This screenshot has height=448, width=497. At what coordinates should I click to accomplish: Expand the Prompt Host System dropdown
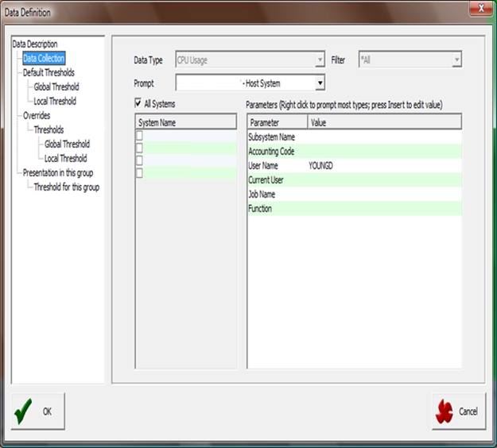pyautogui.click(x=320, y=83)
